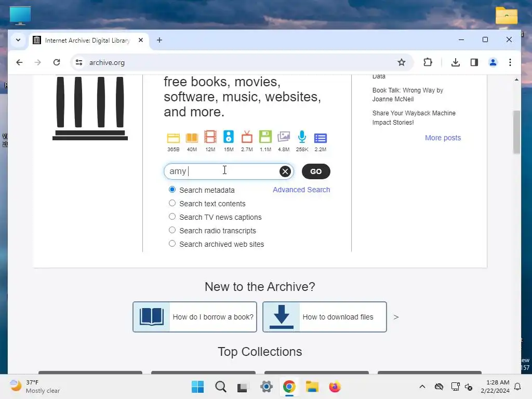532x399 pixels.
Task: Open the Books media icon (40M)
Action: [x=192, y=138]
